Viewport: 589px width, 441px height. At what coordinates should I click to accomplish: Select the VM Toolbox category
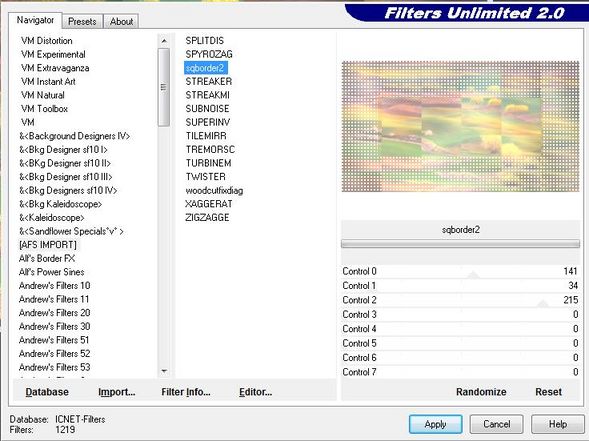click(44, 109)
